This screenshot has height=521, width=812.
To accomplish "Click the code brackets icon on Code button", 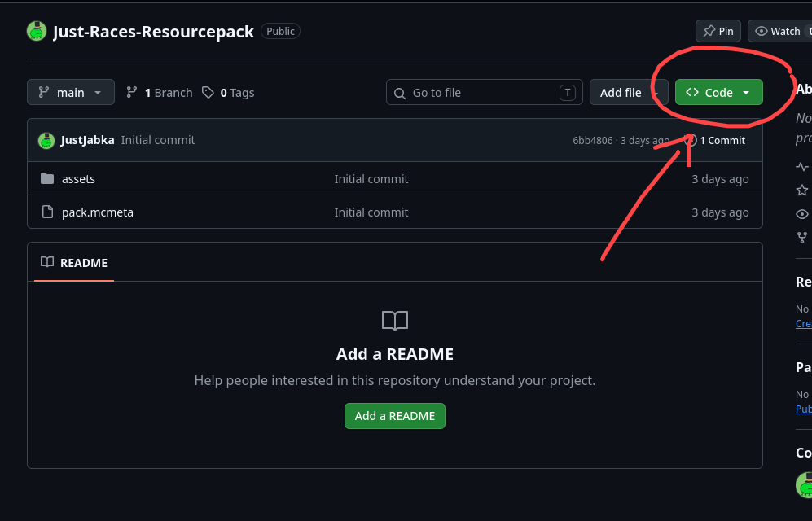I will 691,92.
